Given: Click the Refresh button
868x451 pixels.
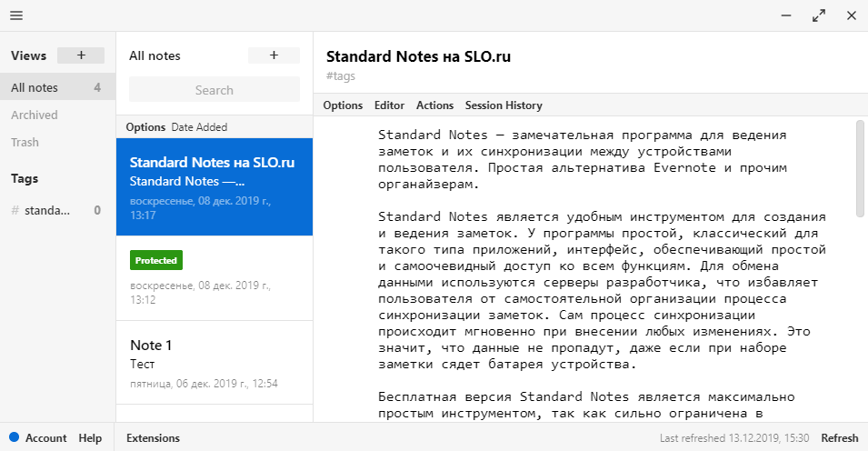Looking at the screenshot, I should click(839, 437).
